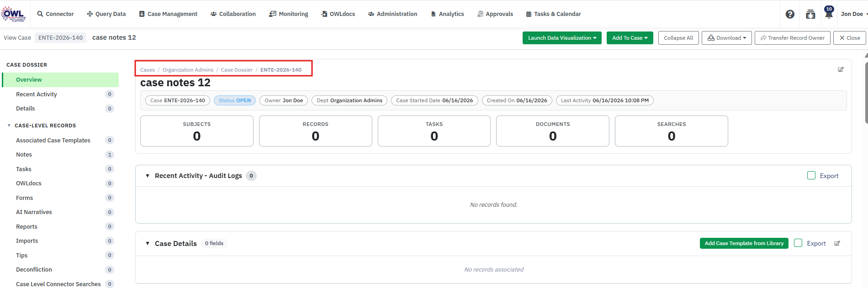This screenshot has height=288, width=868.
Task: Click the Cases breadcrumb link
Action: (148, 70)
